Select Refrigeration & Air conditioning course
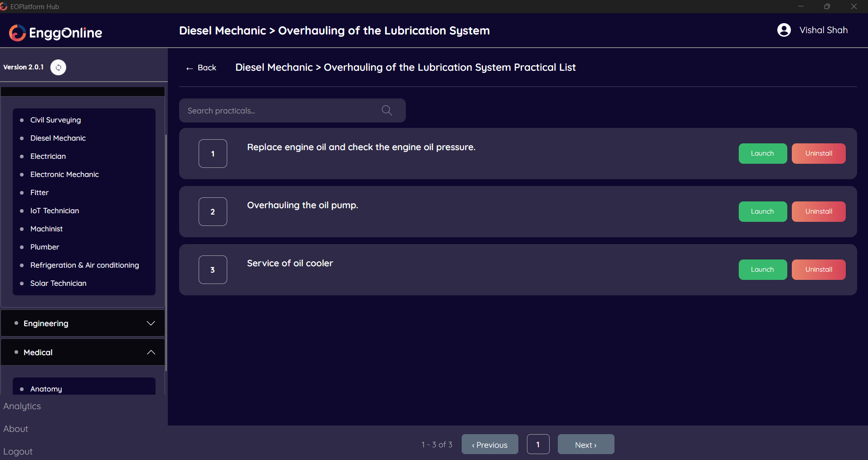868x460 pixels. point(84,265)
